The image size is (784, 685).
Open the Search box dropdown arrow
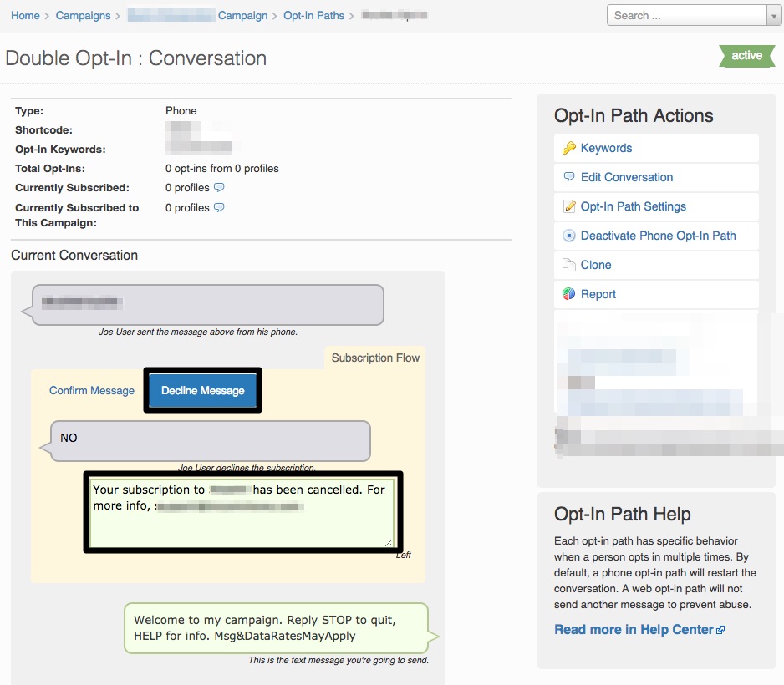(x=773, y=16)
